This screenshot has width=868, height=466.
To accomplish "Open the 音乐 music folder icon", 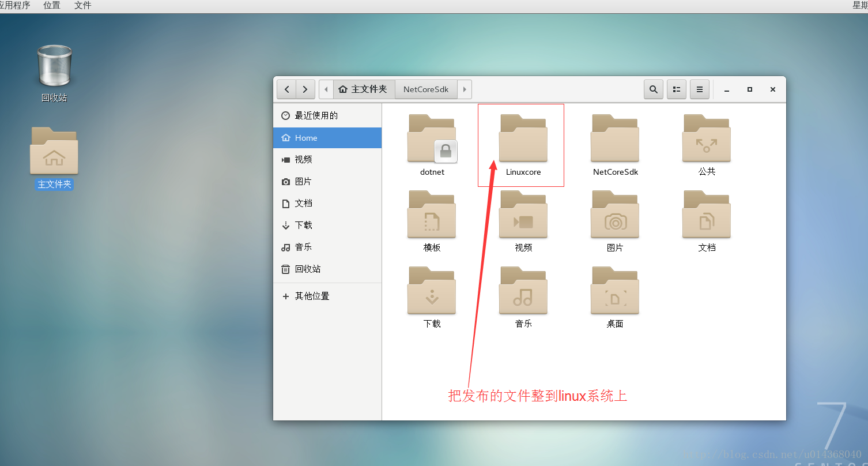I will pos(523,292).
